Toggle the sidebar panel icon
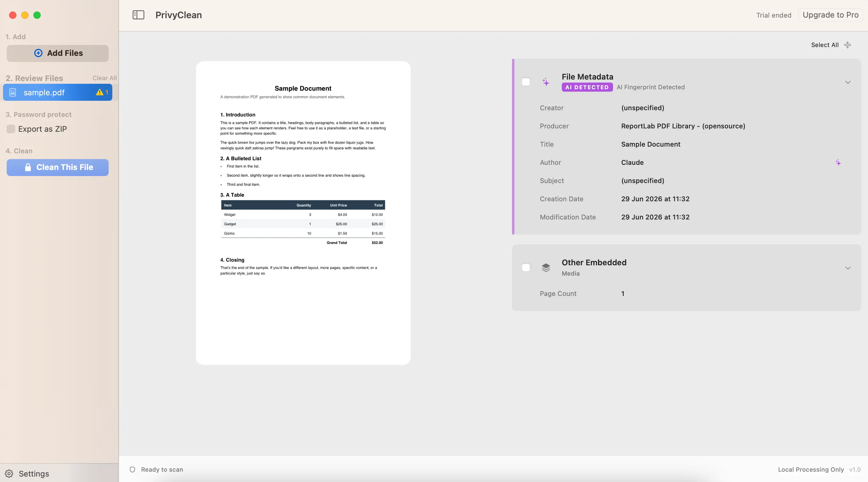 coord(138,15)
